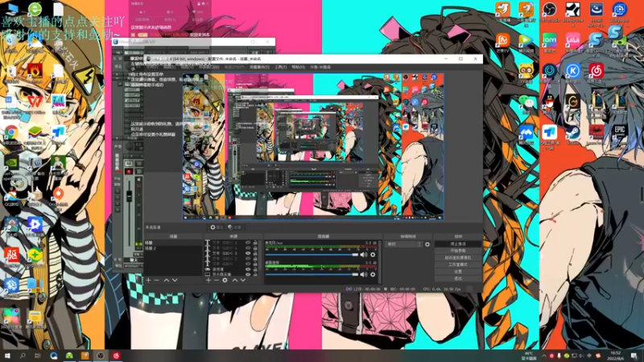Select 场景 2 in scenes list
This screenshot has height=362, width=644.
pos(151,249)
